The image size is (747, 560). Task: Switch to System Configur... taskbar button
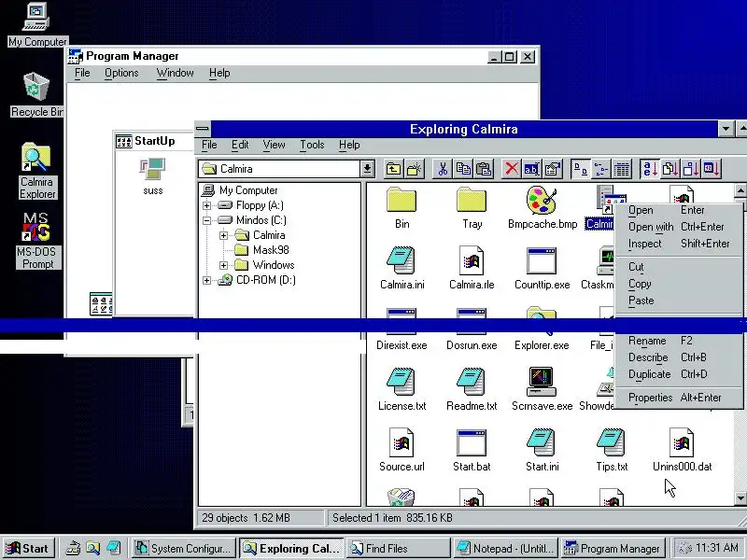tap(184, 549)
